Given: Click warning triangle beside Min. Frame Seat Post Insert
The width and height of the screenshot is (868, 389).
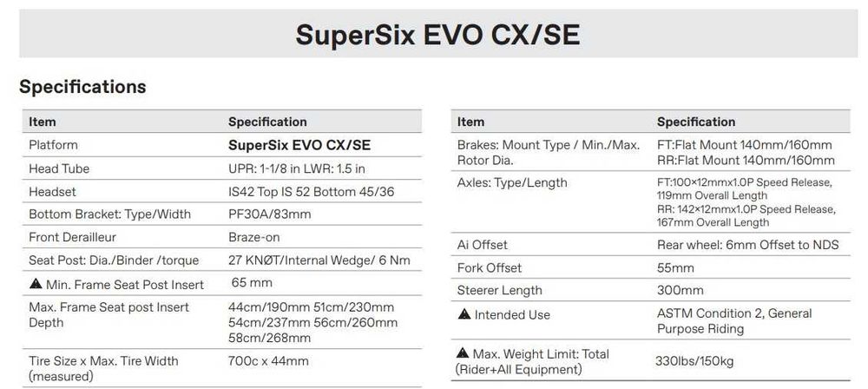Looking at the screenshot, I should (35, 284).
